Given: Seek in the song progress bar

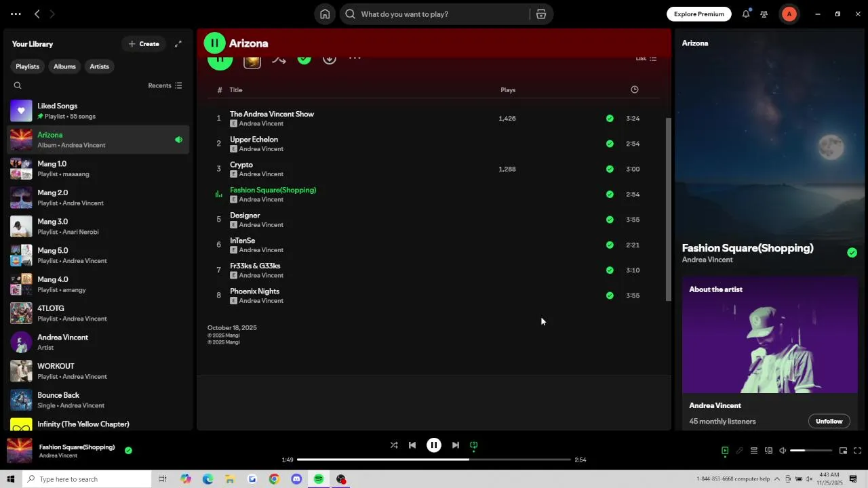Looking at the screenshot, I should pyautogui.click(x=434, y=460).
